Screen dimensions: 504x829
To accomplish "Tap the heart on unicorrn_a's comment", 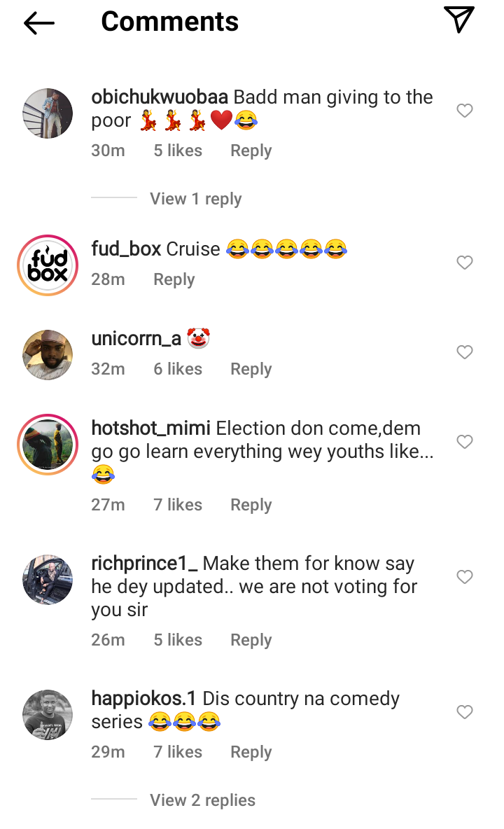I will pos(465,352).
